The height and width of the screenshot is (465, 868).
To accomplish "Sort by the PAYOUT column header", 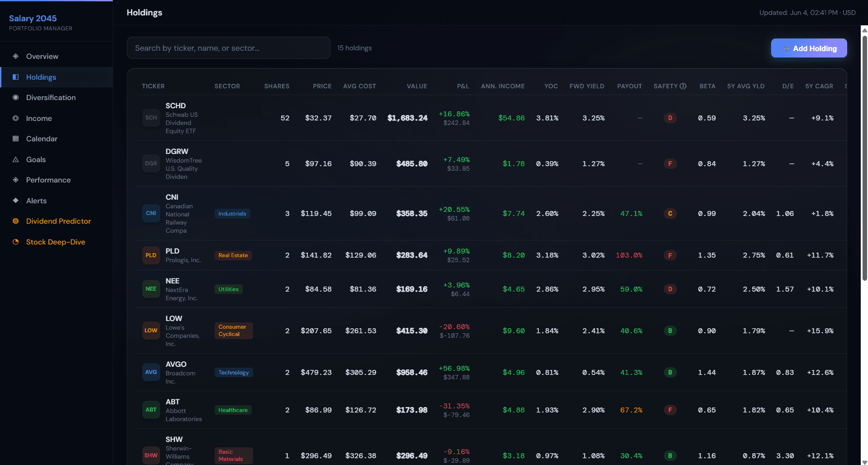I will click(x=629, y=86).
